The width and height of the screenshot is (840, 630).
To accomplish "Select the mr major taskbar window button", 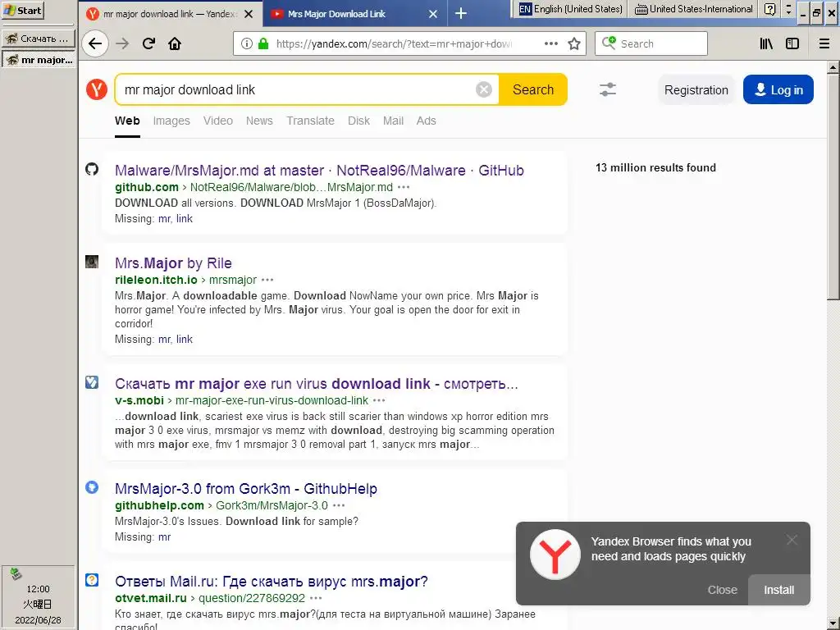I will tap(38, 59).
